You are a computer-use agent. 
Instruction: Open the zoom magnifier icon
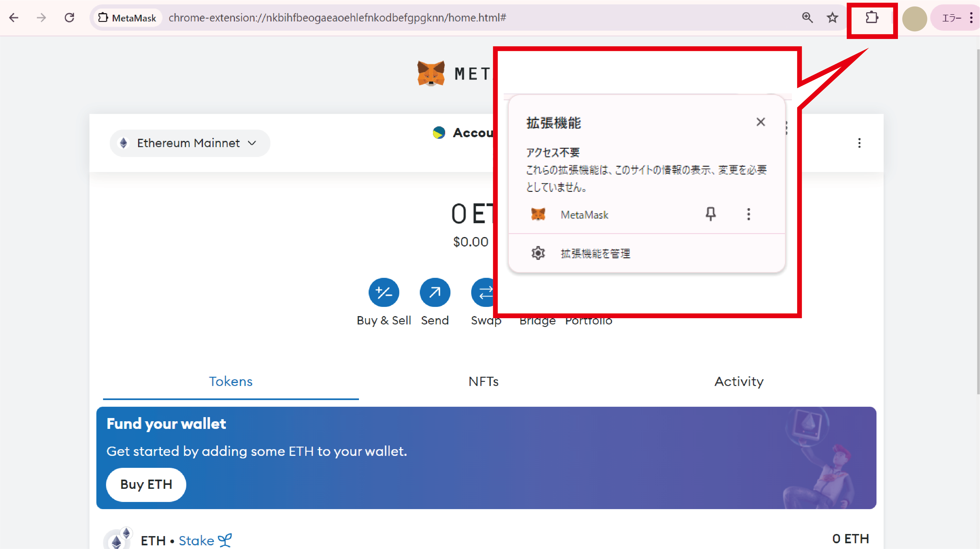807,18
